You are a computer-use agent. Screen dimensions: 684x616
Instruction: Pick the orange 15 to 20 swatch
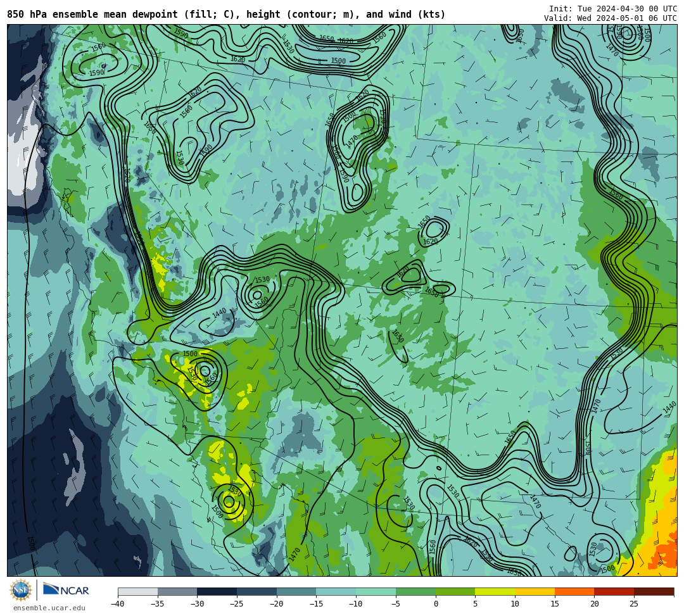[x=574, y=591]
